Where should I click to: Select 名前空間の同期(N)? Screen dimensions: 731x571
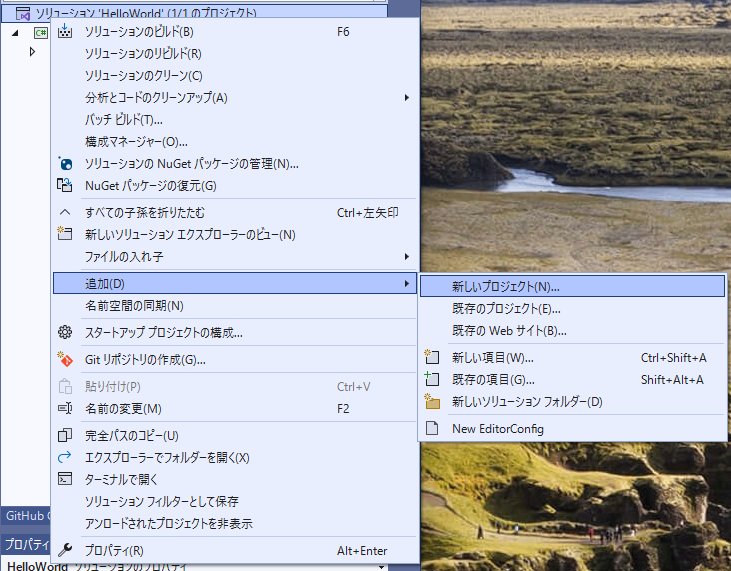(235, 306)
